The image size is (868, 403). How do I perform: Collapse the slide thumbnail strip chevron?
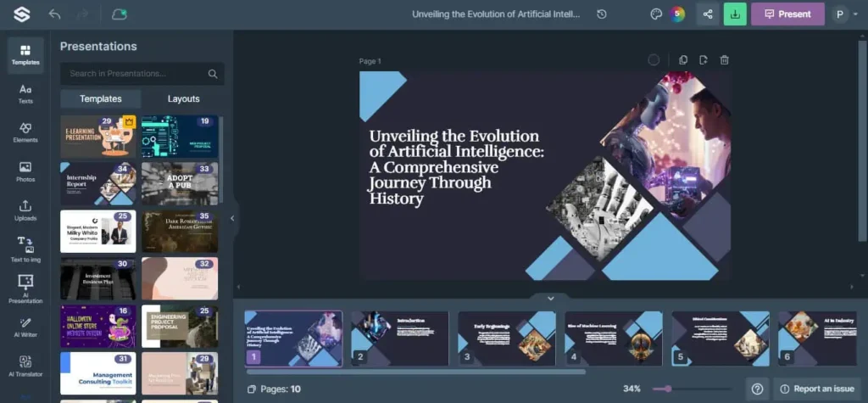[550, 298]
